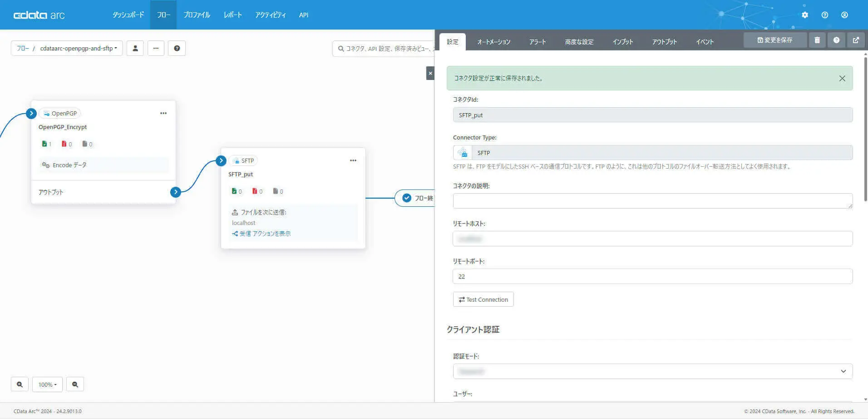Click the OpenPGP output arrow connector

[176, 192]
